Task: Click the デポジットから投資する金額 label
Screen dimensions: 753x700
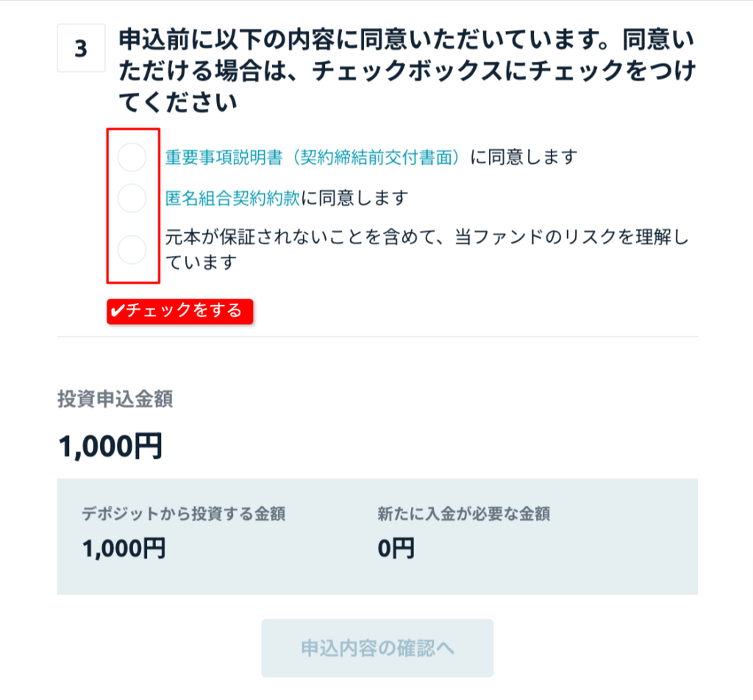Action: click(184, 514)
